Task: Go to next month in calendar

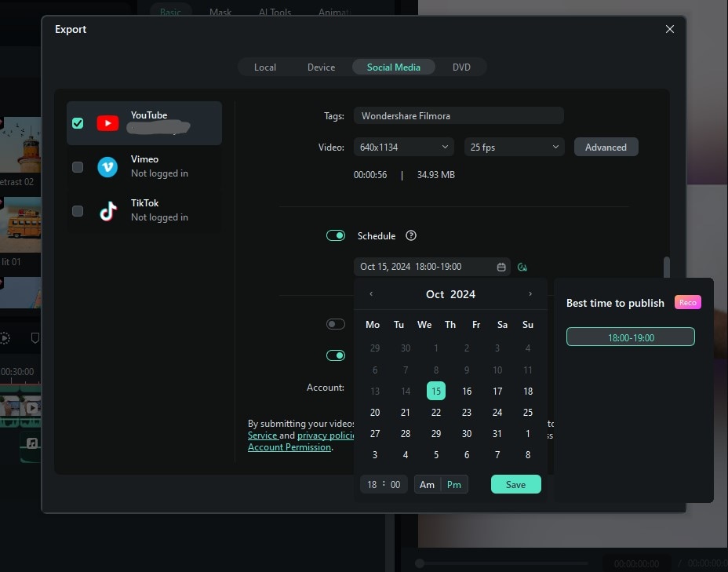Action: (530, 294)
